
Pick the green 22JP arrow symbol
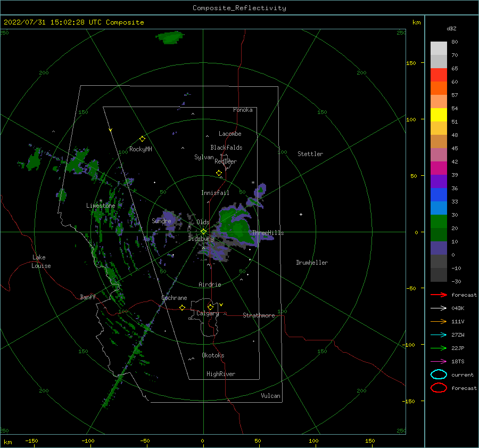point(439,348)
